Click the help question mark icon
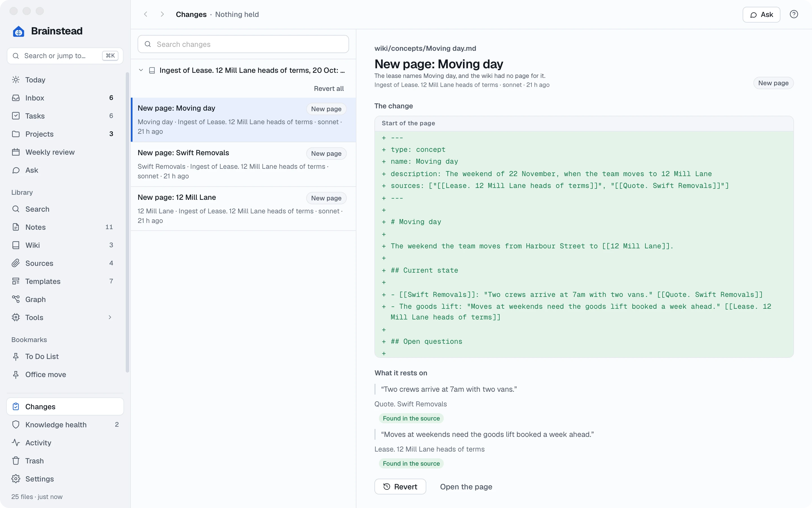The image size is (812, 508). point(794,14)
